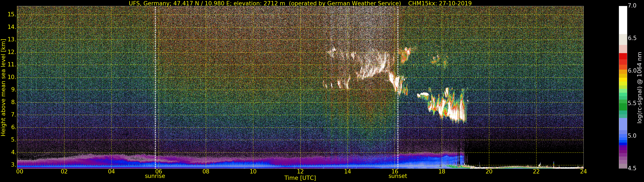Click the "7.0" value on the colorbar scale
644x182 pixels.
tap(632, 6)
